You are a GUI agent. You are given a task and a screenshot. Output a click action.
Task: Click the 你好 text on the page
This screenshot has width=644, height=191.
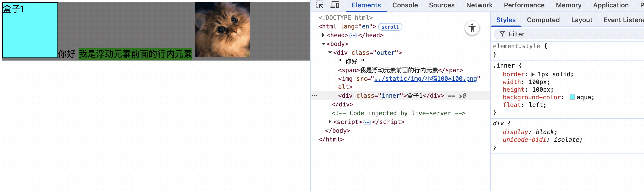tap(67, 54)
